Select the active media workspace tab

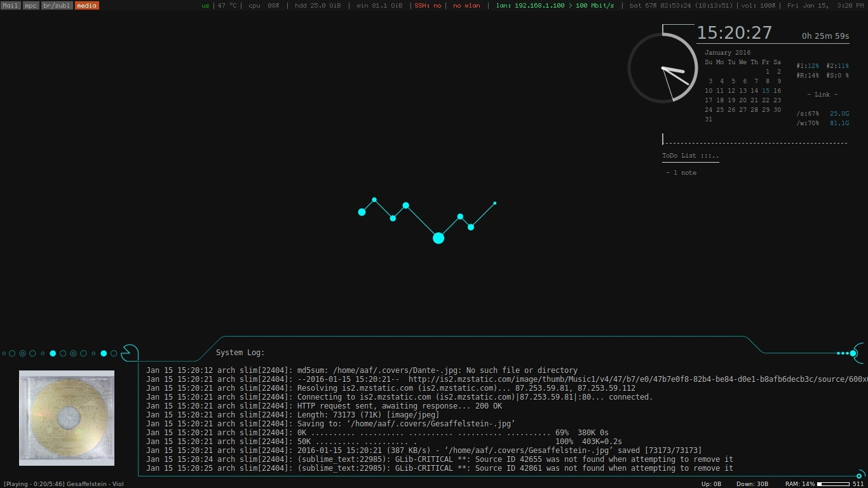tap(86, 5)
